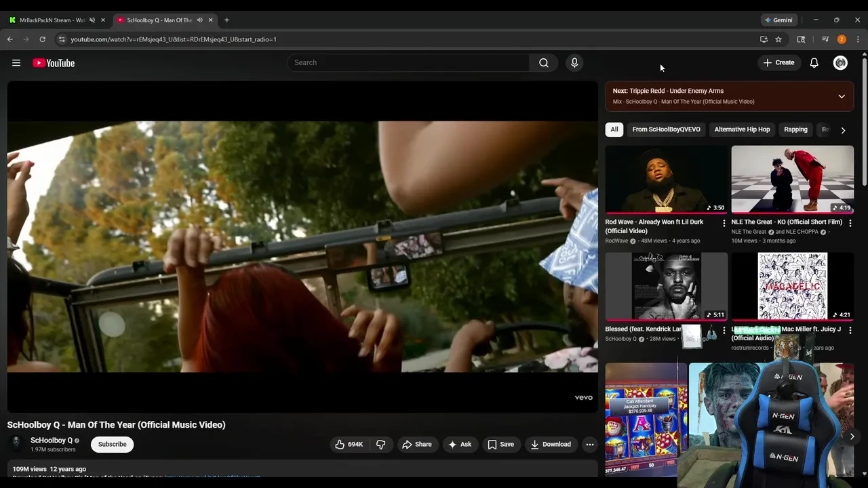This screenshot has width=868, height=488.
Task: Reload the page
Action: tap(42, 39)
